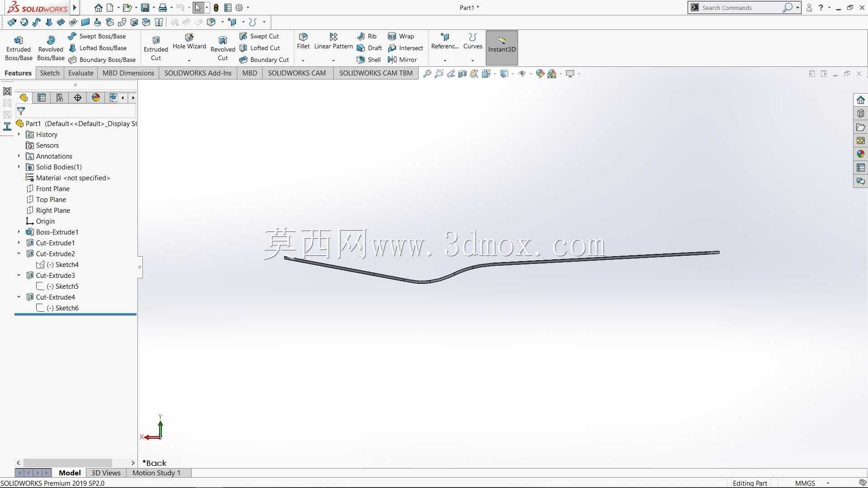
Task: Expand the History tree node
Action: pyautogui.click(x=19, y=134)
